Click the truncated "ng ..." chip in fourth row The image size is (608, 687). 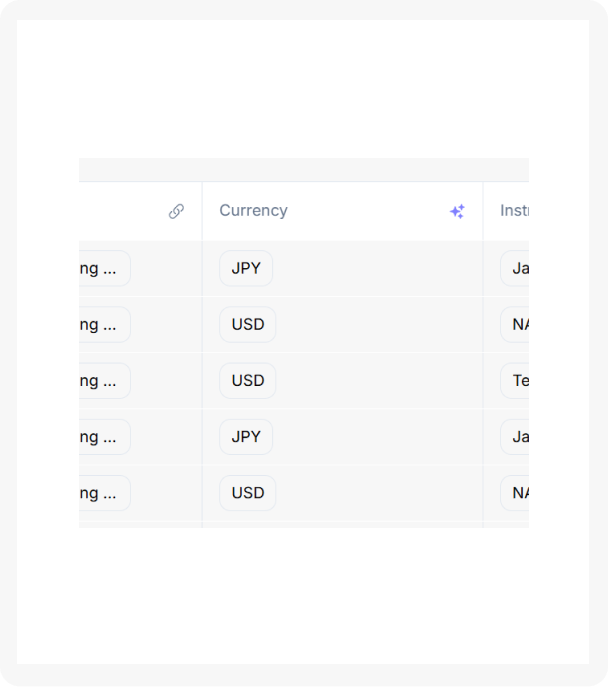(103, 436)
